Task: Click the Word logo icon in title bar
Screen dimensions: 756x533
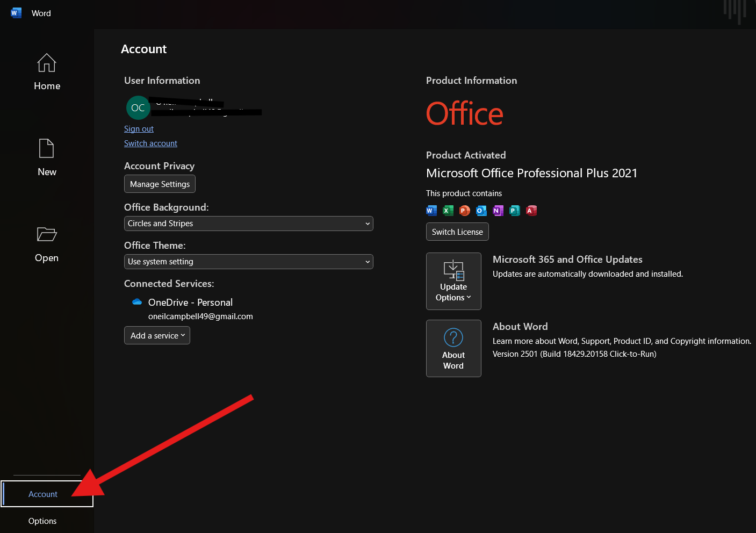Action: (x=16, y=13)
